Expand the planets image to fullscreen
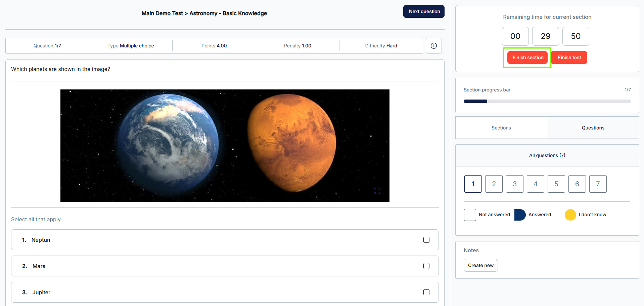The image size is (644, 306). pos(377,191)
